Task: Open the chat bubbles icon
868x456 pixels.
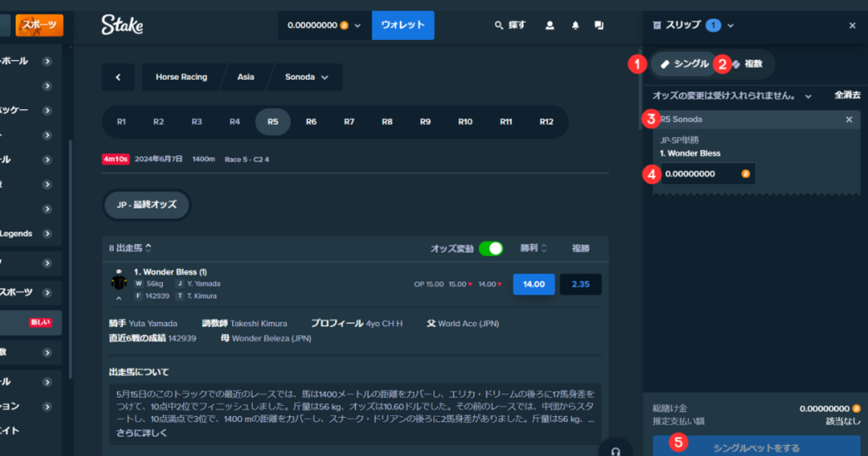Action: (x=599, y=25)
